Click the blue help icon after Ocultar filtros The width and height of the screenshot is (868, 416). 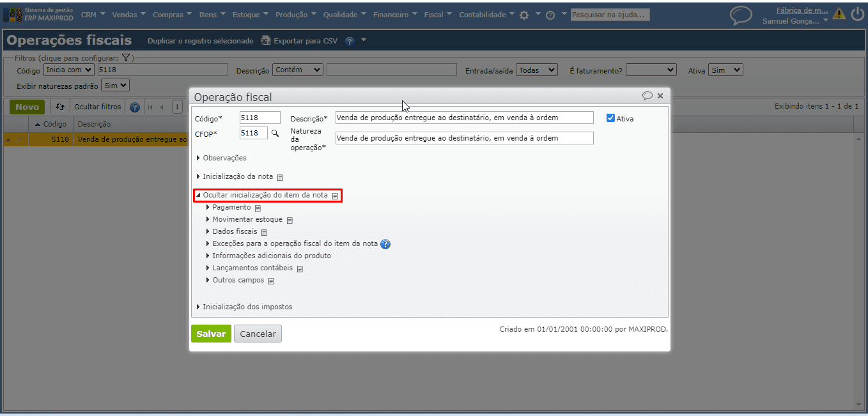134,107
